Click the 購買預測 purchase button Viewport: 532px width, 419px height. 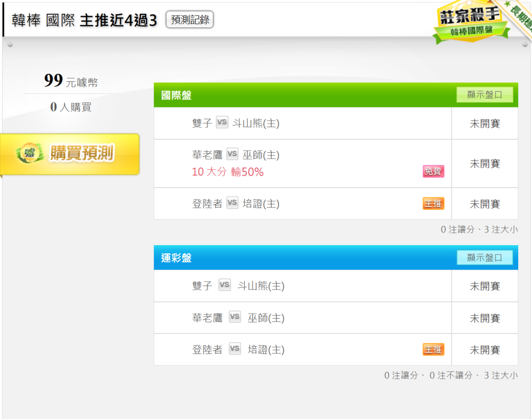pos(70,154)
